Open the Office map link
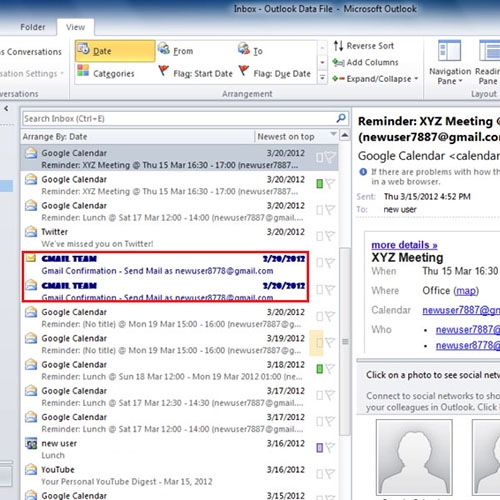This screenshot has height=500, width=500. [466, 291]
